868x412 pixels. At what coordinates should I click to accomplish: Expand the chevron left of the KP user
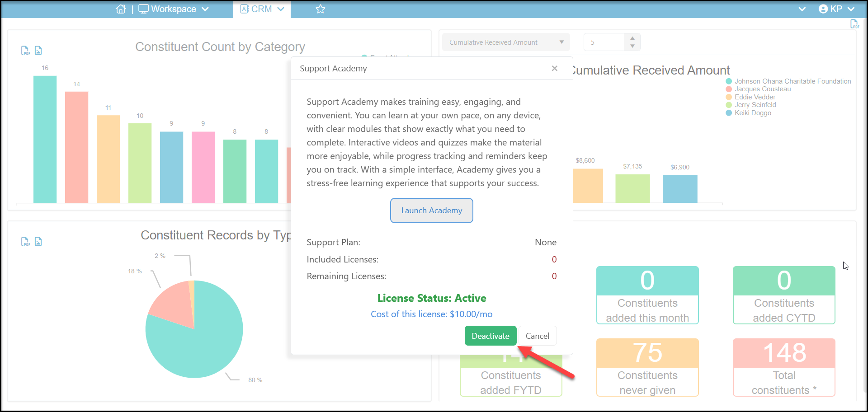[x=802, y=9]
